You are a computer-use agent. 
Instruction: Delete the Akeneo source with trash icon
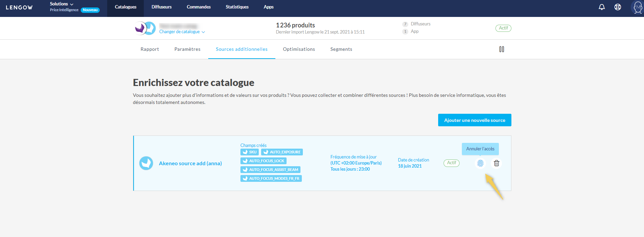[496, 164]
